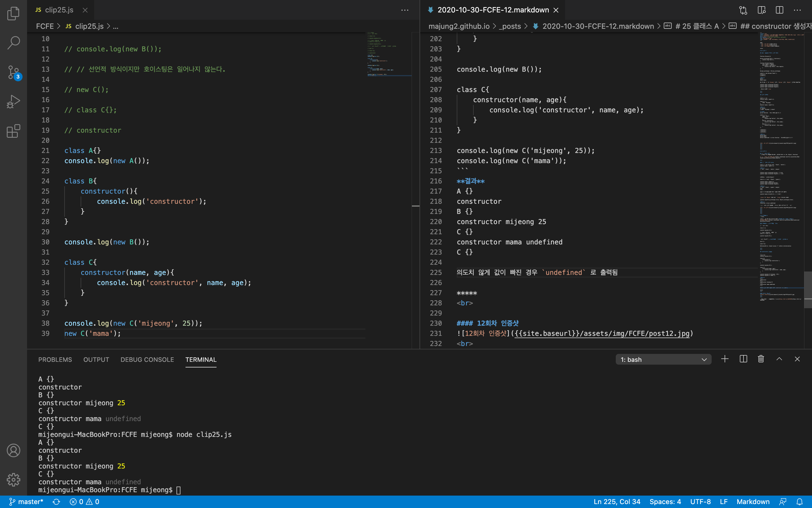Select the TERMINAL panel tab
812x508 pixels.
(x=201, y=360)
